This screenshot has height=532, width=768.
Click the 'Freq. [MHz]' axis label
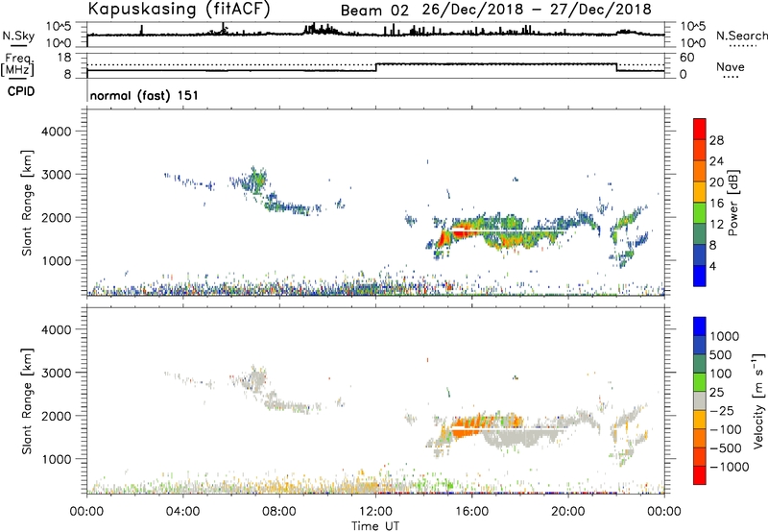pyautogui.click(x=18, y=65)
